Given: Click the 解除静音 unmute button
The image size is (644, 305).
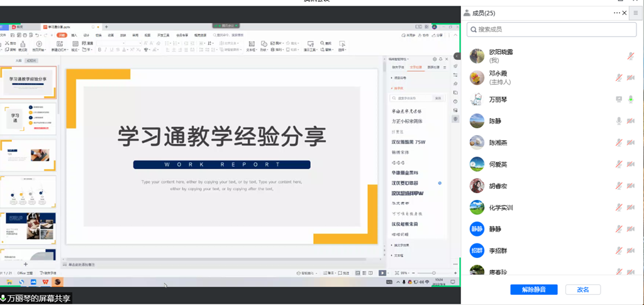Looking at the screenshot, I should [x=534, y=289].
